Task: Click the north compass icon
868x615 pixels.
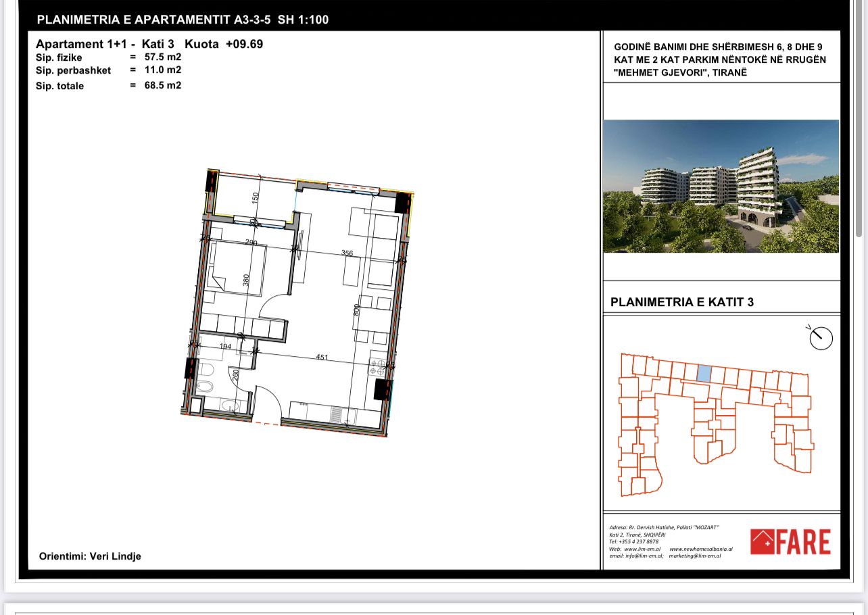Action: pos(821,337)
